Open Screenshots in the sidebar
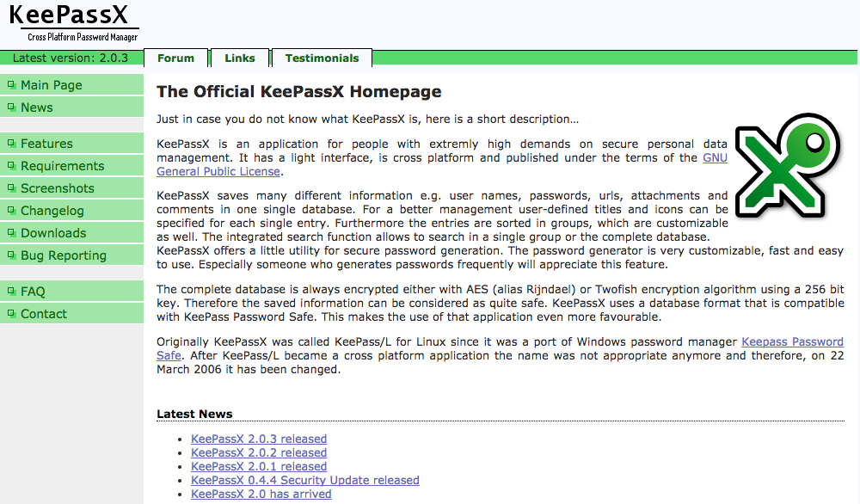The image size is (860, 504). [72, 188]
